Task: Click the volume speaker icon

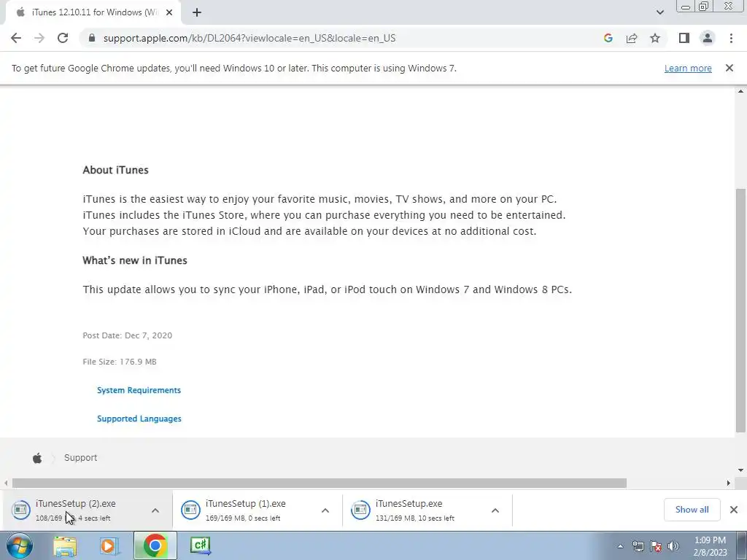Action: point(673,546)
